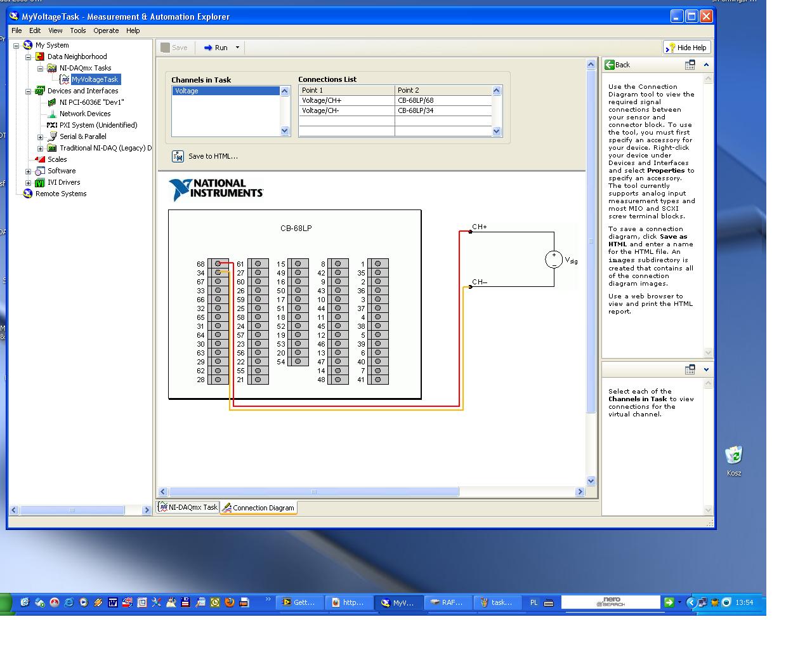Click the Nero search input field

tap(610, 602)
